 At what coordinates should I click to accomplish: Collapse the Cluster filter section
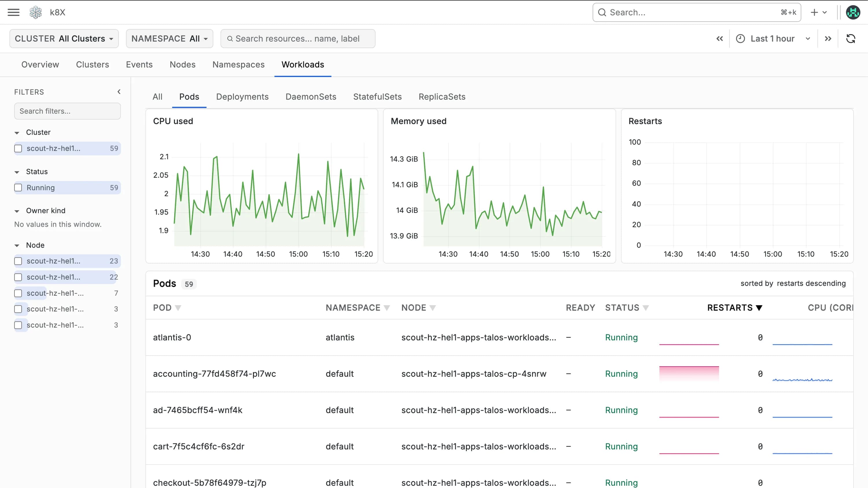coord(17,133)
